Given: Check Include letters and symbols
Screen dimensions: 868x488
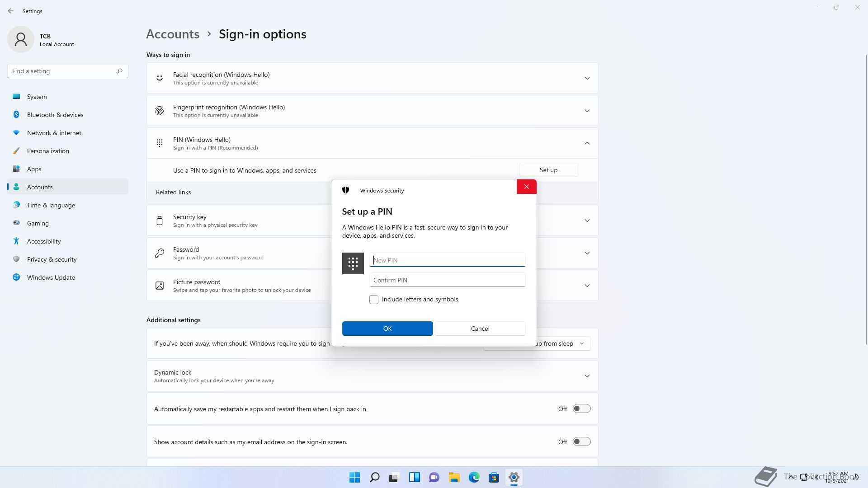Looking at the screenshot, I should click(374, 300).
